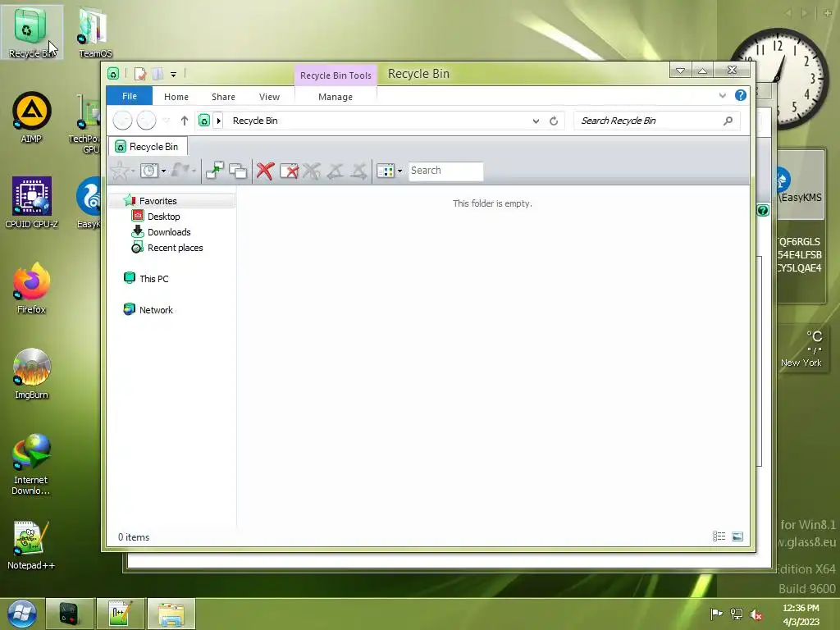The height and width of the screenshot is (630, 840).
Task: Click the 'This folder is empty.' message
Action: pyautogui.click(x=492, y=203)
